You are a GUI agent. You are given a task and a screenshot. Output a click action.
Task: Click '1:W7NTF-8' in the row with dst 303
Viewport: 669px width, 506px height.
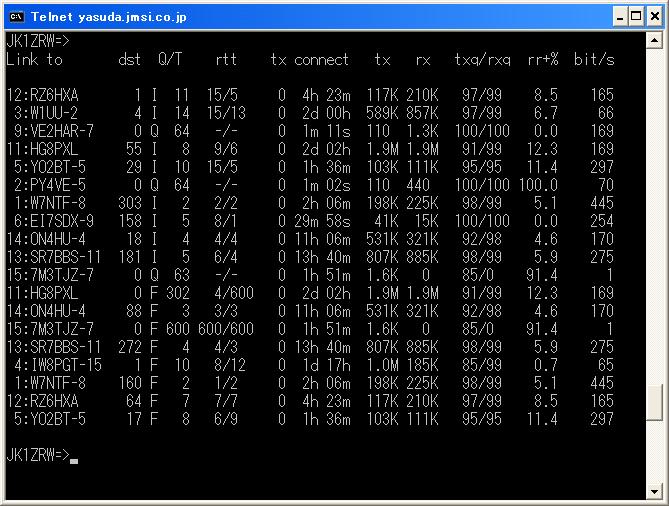50,203
